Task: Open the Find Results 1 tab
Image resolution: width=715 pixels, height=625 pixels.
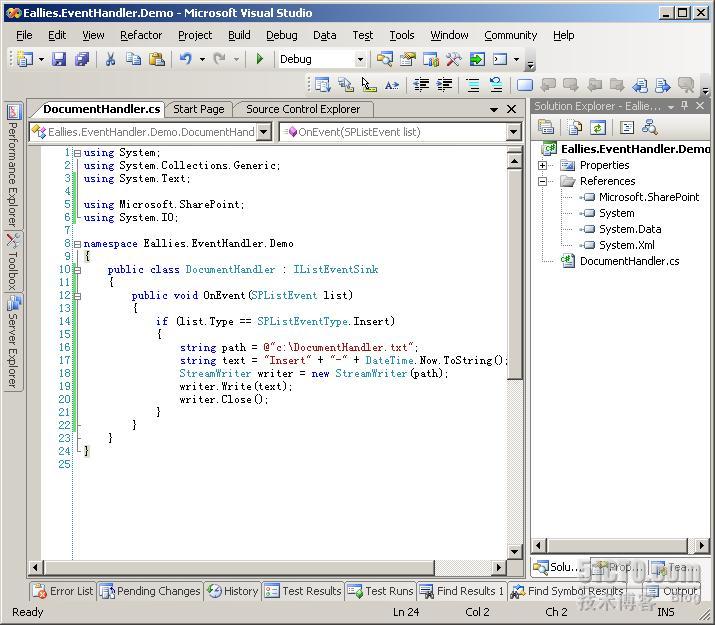Action: [x=462, y=591]
